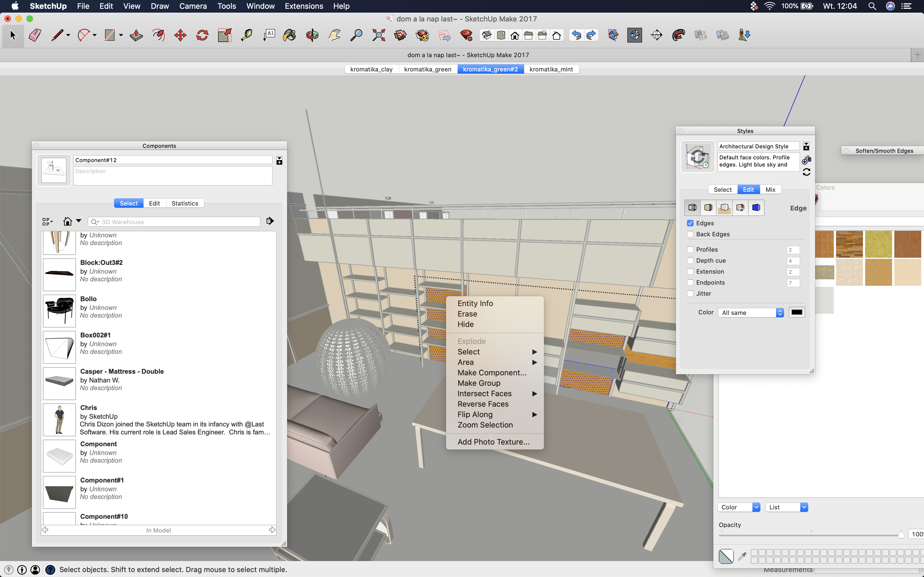Click the Mix tab in Styles

[770, 190]
